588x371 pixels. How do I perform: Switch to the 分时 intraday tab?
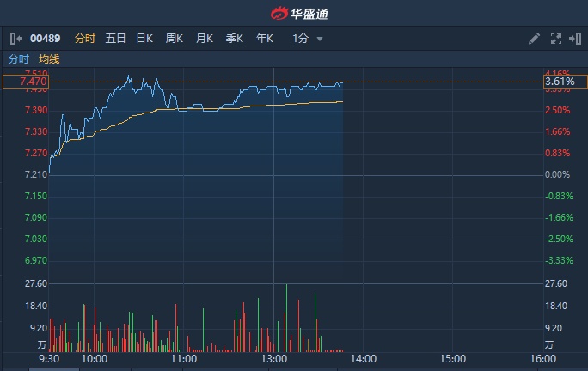85,39
